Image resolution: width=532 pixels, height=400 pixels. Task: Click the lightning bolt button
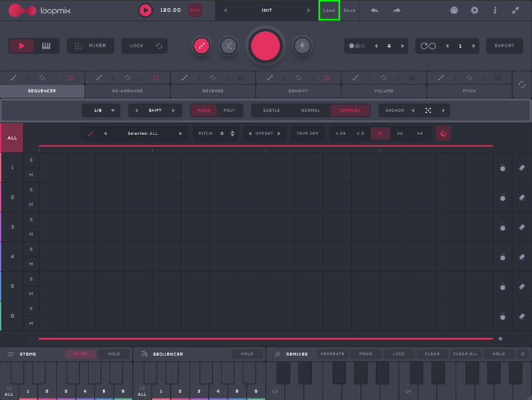(303, 46)
